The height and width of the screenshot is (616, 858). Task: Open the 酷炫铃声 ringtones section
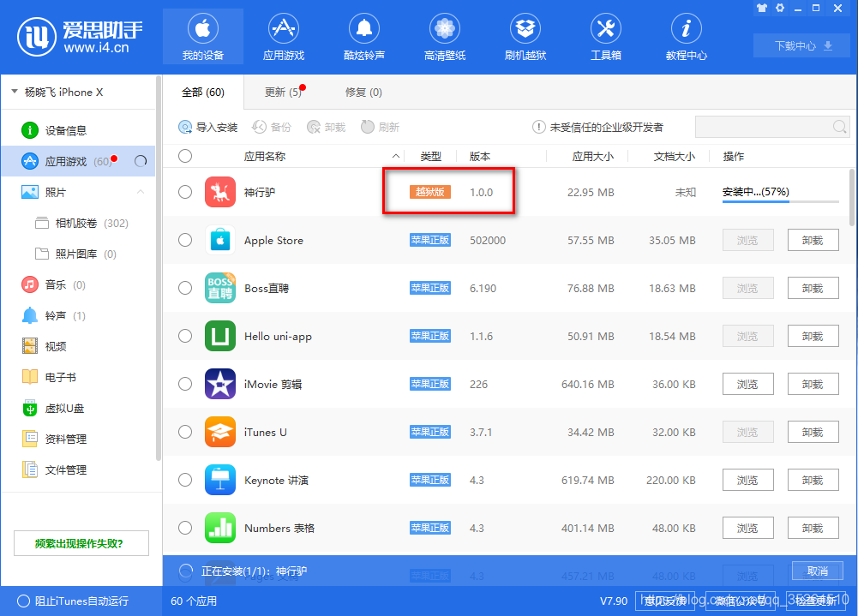[363, 36]
